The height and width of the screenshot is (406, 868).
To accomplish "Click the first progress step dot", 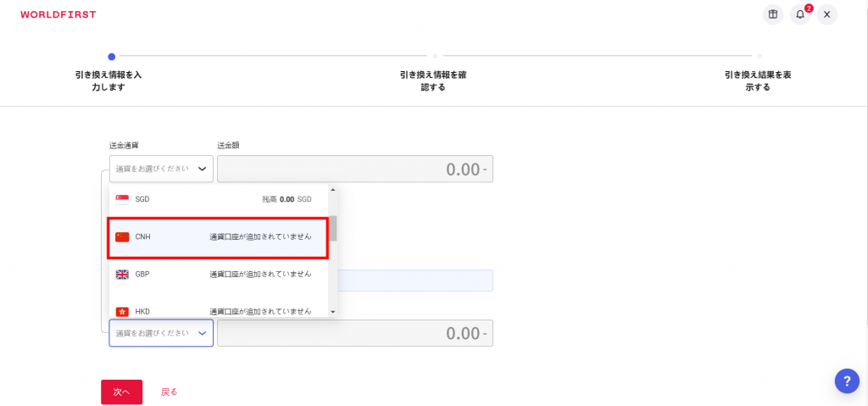I will pos(111,56).
